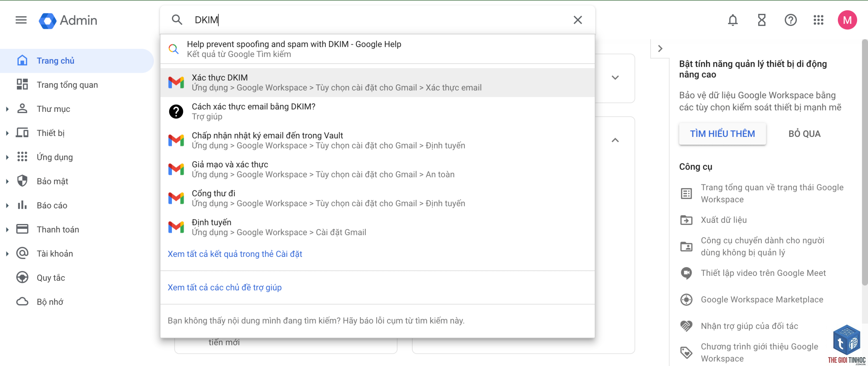This screenshot has width=868, height=366.
Task: Click the Bảo mật shield icon
Action: tap(22, 181)
